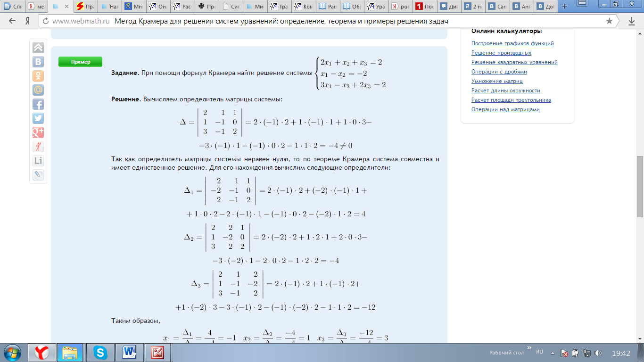Viewport: 644px width, 362px height.
Task: Switch to the 'Ком' tab
Action: point(304,7)
